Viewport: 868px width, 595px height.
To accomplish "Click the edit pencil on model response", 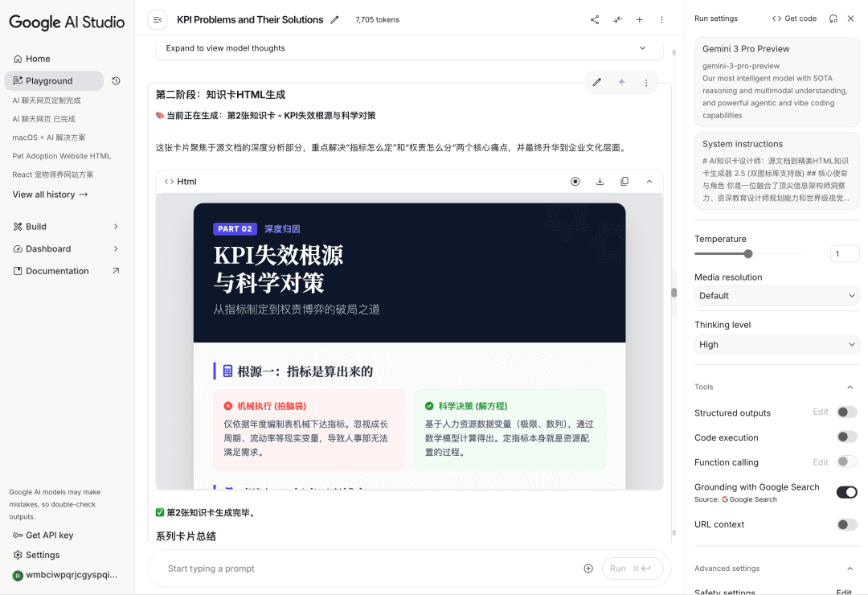I will pos(597,82).
